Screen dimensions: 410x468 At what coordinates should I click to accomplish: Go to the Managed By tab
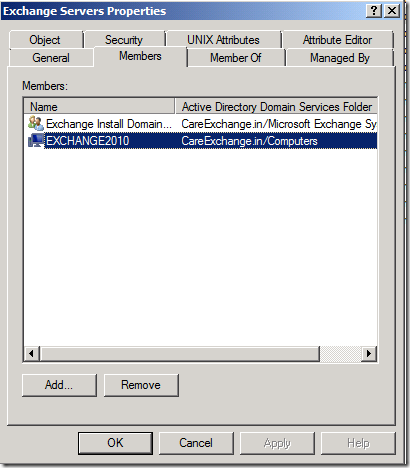pos(340,58)
